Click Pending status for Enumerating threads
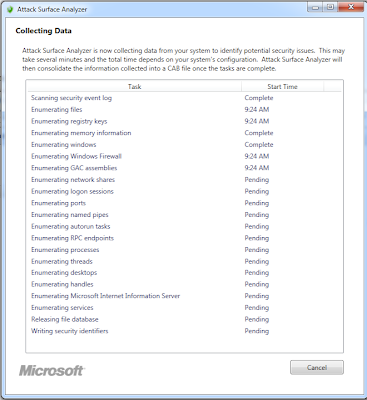Image resolution: width=367 pixels, height=400 pixels. [257, 261]
